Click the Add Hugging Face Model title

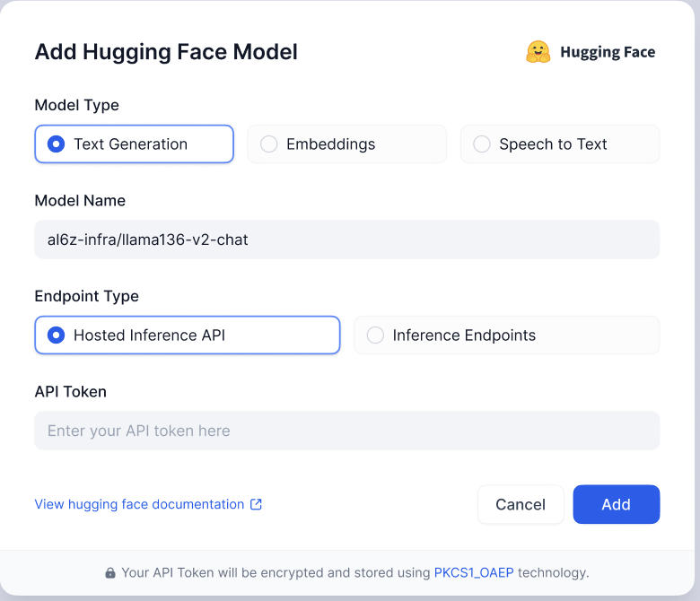click(166, 52)
